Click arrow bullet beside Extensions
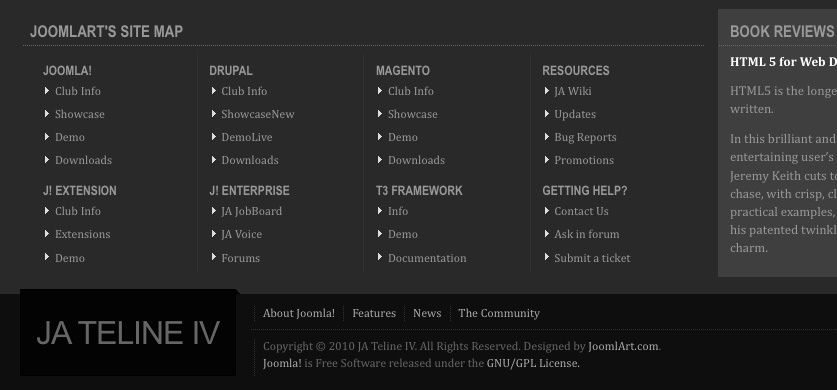Viewport: 837px width, 390px height. pyautogui.click(x=47, y=234)
